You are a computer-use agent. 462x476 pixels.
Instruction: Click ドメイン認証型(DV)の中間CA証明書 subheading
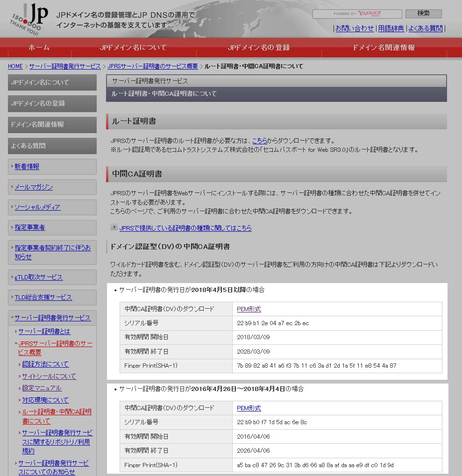[x=170, y=247]
